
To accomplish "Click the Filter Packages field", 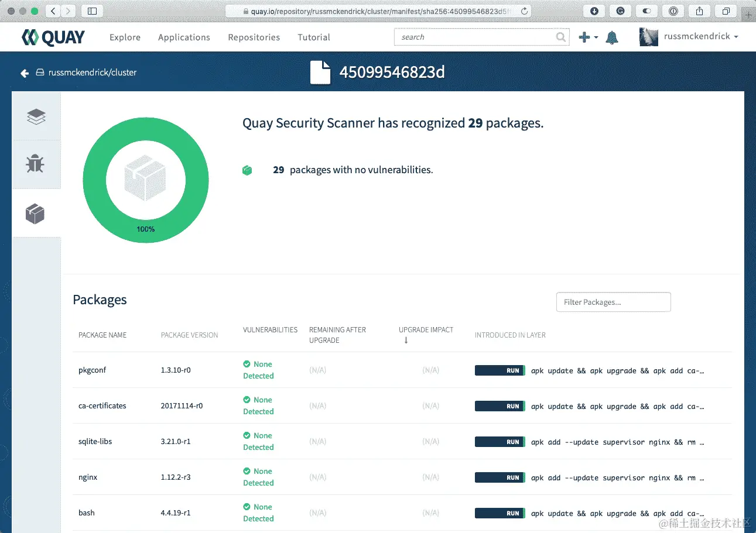I will [613, 302].
